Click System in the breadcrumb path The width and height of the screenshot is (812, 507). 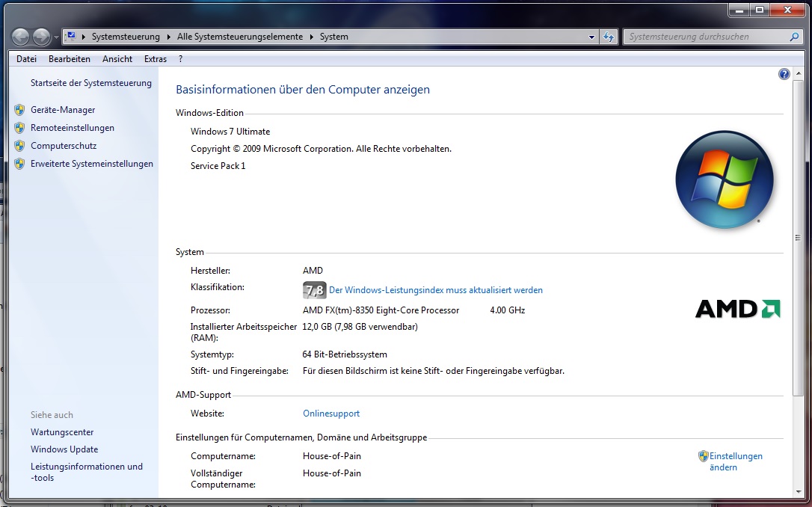[334, 37]
